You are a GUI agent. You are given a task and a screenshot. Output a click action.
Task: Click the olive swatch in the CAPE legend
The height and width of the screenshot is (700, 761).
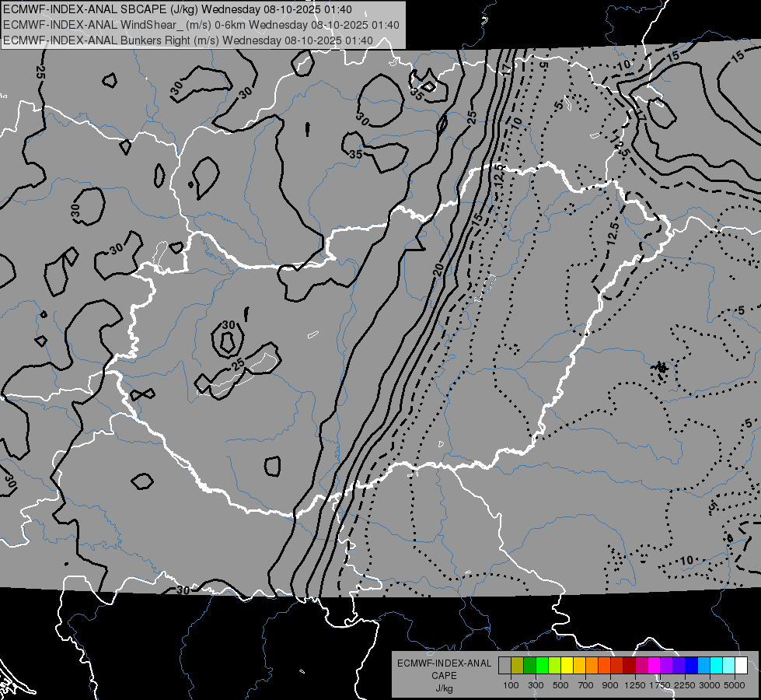tap(518, 666)
